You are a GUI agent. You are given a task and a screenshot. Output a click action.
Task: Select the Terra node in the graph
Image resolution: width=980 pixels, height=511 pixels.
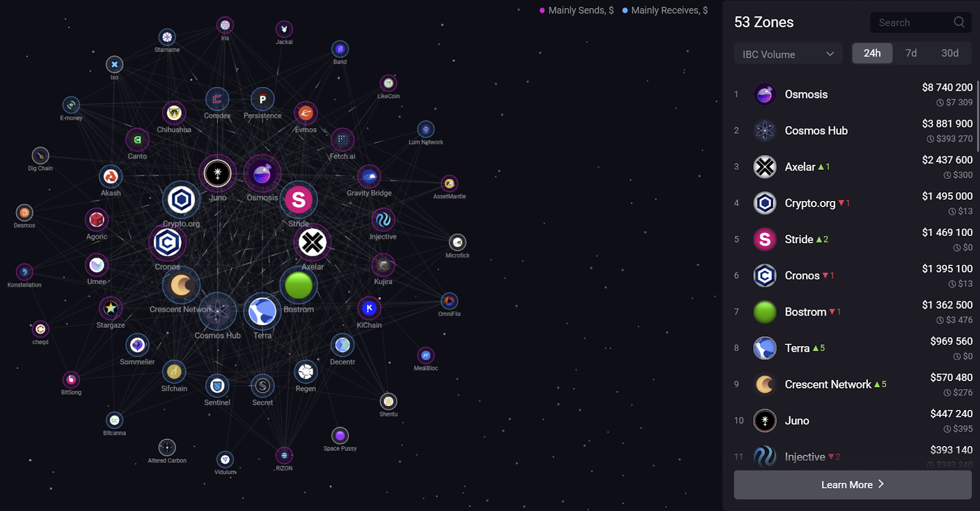pos(262,311)
